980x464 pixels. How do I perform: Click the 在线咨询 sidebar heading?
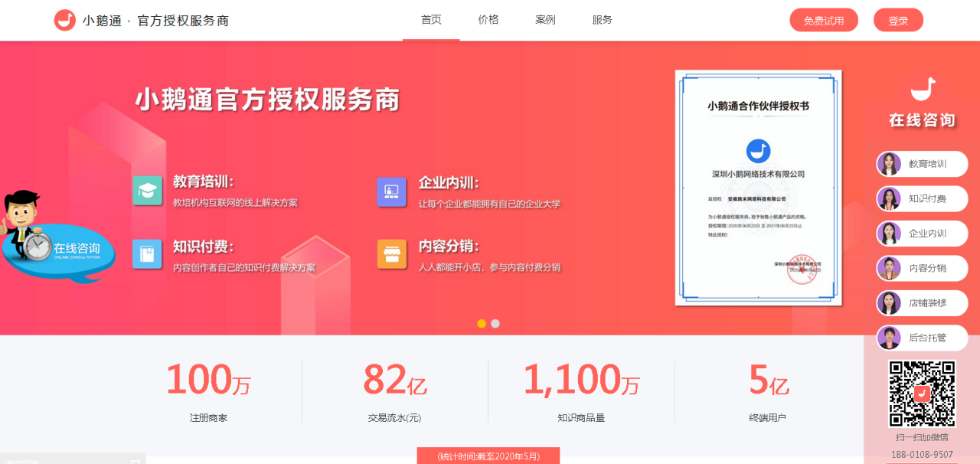922,120
